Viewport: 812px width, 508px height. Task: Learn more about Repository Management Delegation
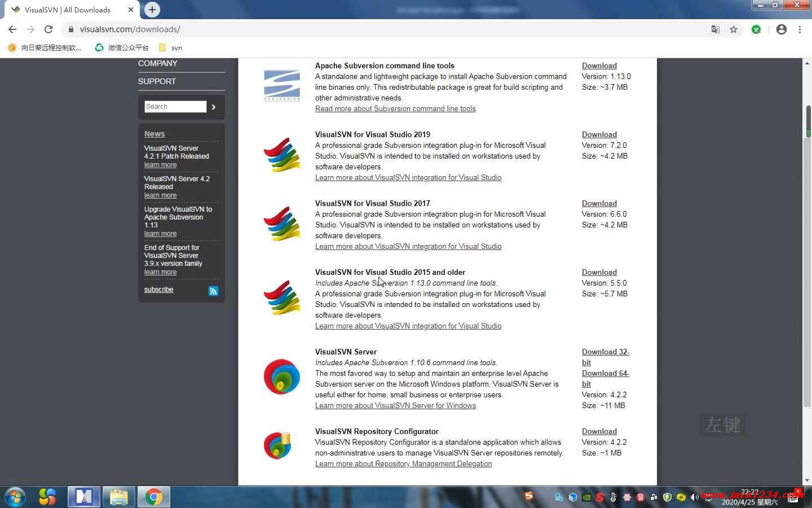403,463
